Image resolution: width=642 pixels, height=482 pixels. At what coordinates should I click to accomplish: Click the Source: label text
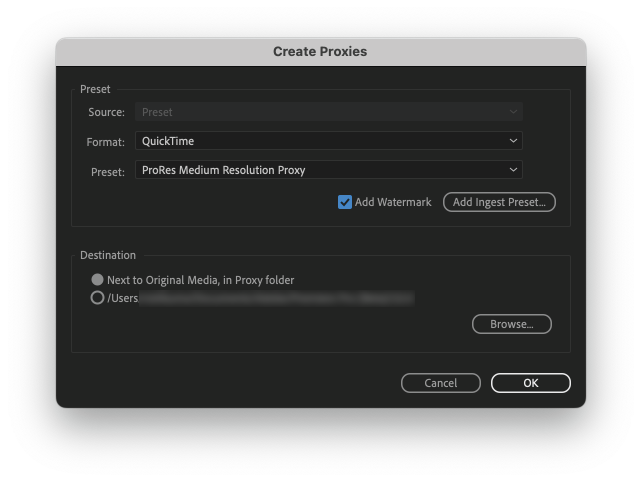tap(106, 113)
